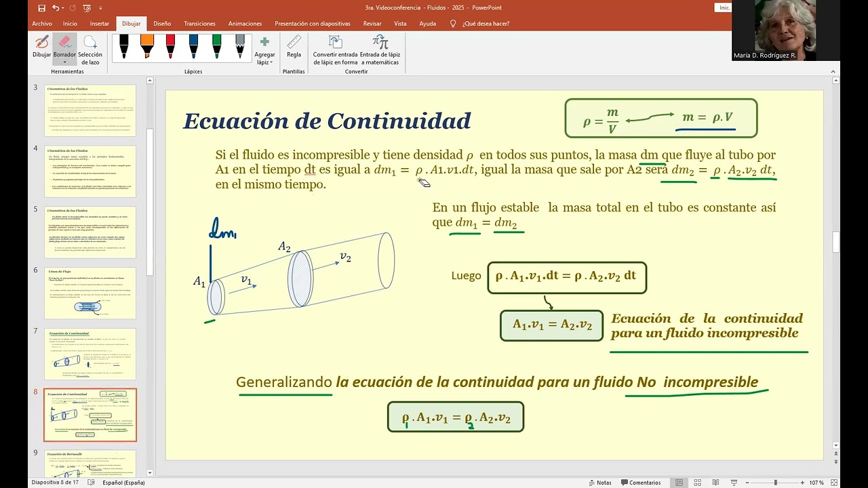Choose the black pen
This screenshot has width=868, height=488.
point(124,47)
